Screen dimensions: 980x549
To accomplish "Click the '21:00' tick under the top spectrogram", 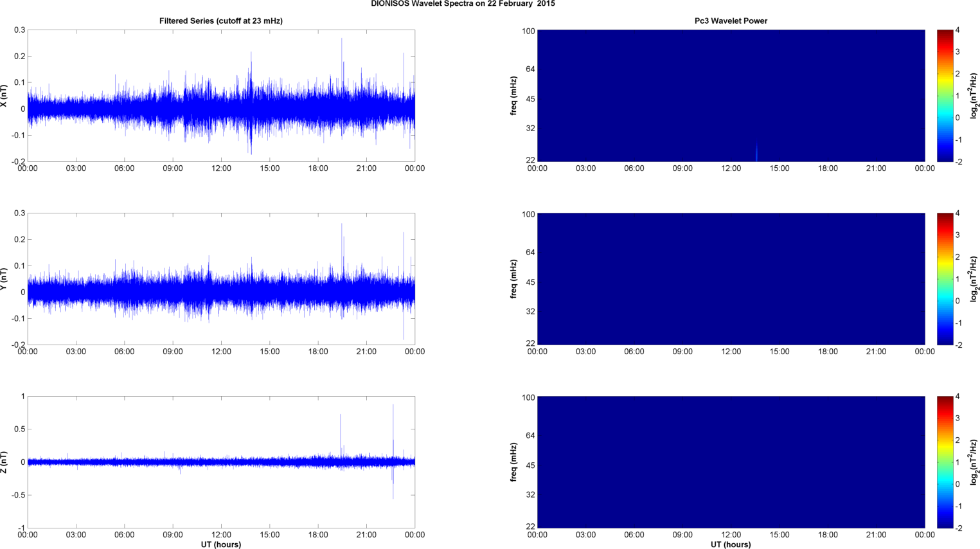I will pos(876,168).
